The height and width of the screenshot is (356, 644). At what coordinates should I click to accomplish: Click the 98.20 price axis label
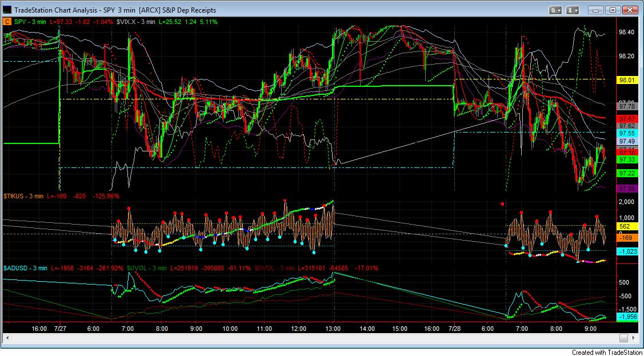626,56
